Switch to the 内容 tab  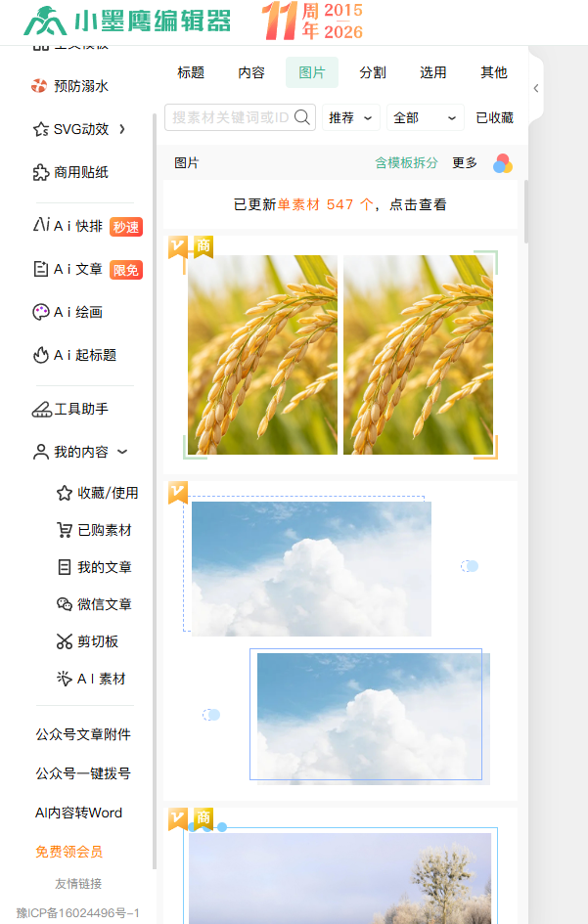[251, 72]
